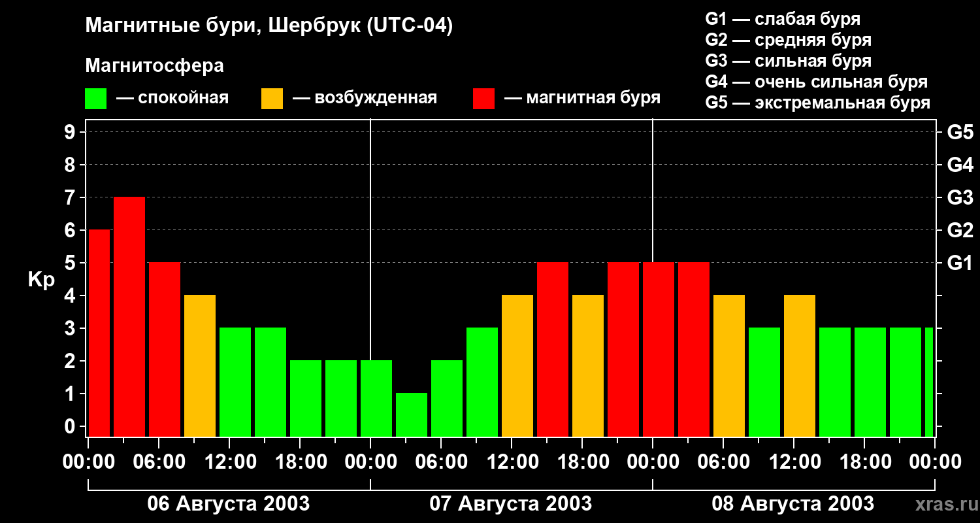Click the '— спокойная' legend label

[x=172, y=98]
